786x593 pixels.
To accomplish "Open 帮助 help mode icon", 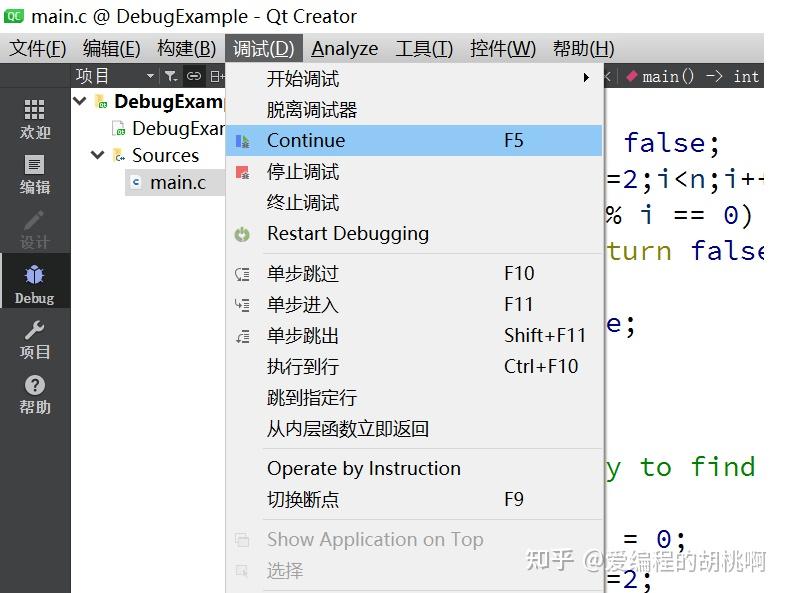I will pos(35,385).
